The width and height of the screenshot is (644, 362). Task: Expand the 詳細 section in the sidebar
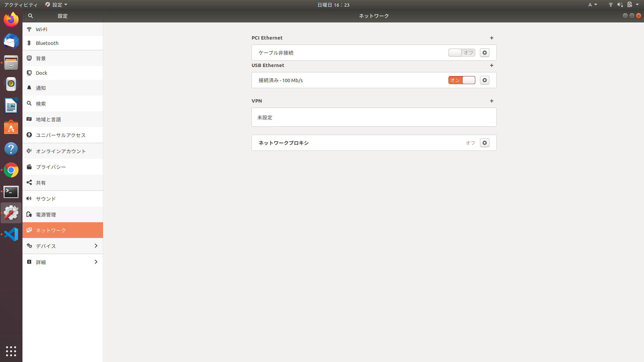point(62,262)
